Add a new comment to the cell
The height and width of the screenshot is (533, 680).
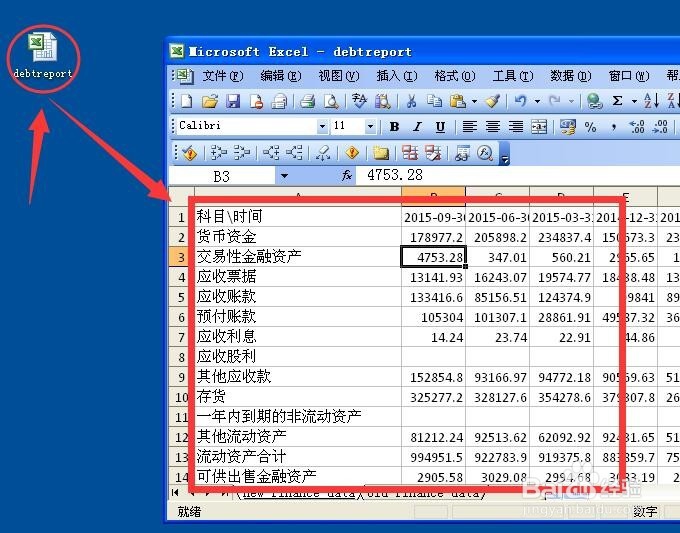pyautogui.click(x=381, y=153)
